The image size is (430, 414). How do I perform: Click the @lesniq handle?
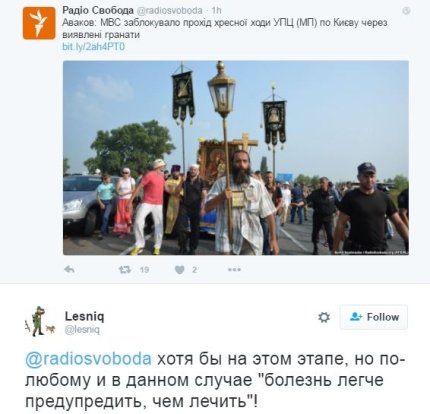coord(82,330)
